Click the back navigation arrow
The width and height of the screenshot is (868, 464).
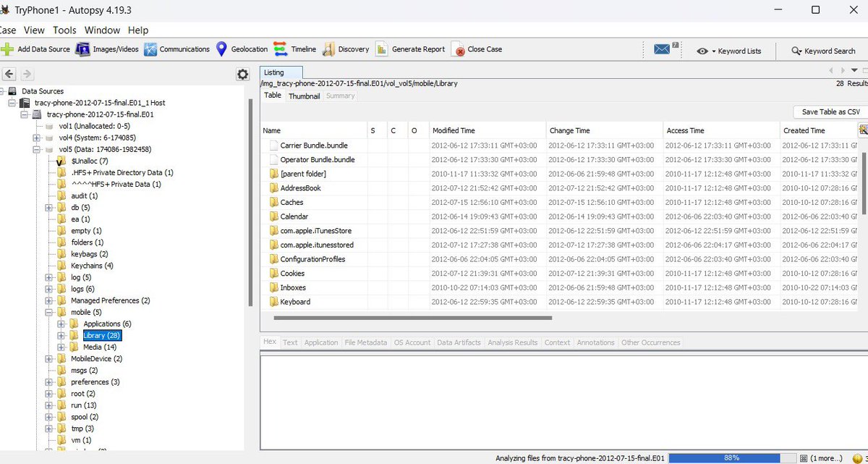(10, 74)
